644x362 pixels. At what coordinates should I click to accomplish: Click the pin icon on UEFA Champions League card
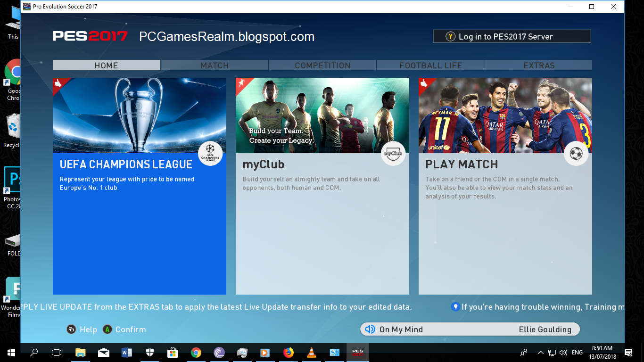coord(58,83)
